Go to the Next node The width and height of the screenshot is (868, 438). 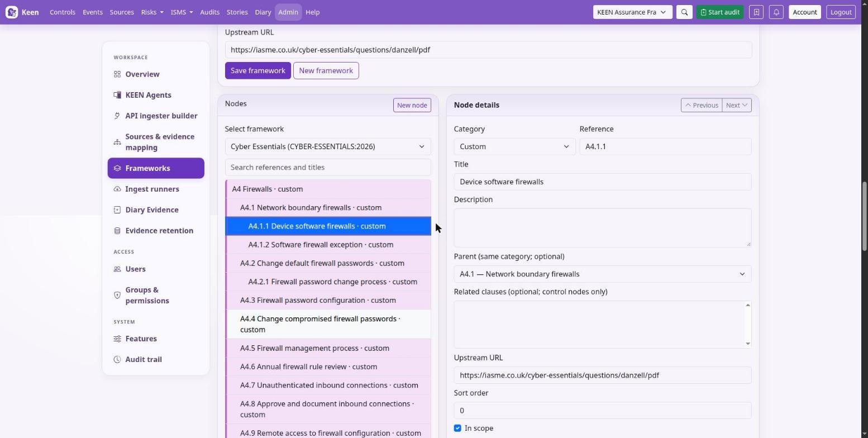click(737, 105)
